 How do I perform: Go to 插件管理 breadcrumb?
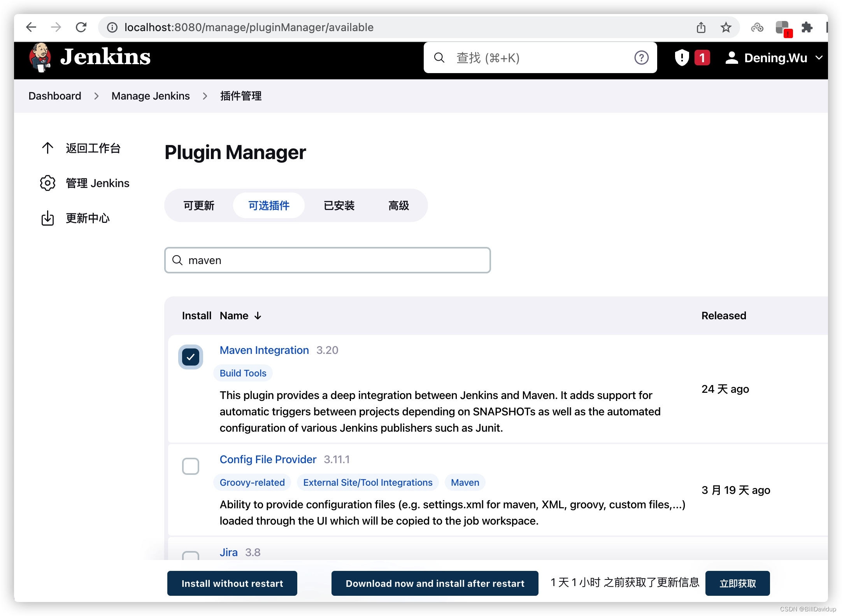click(241, 96)
